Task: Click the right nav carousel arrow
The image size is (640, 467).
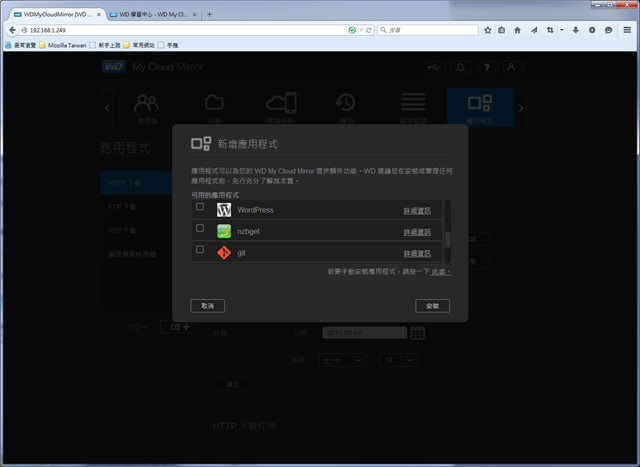Action: [x=520, y=109]
